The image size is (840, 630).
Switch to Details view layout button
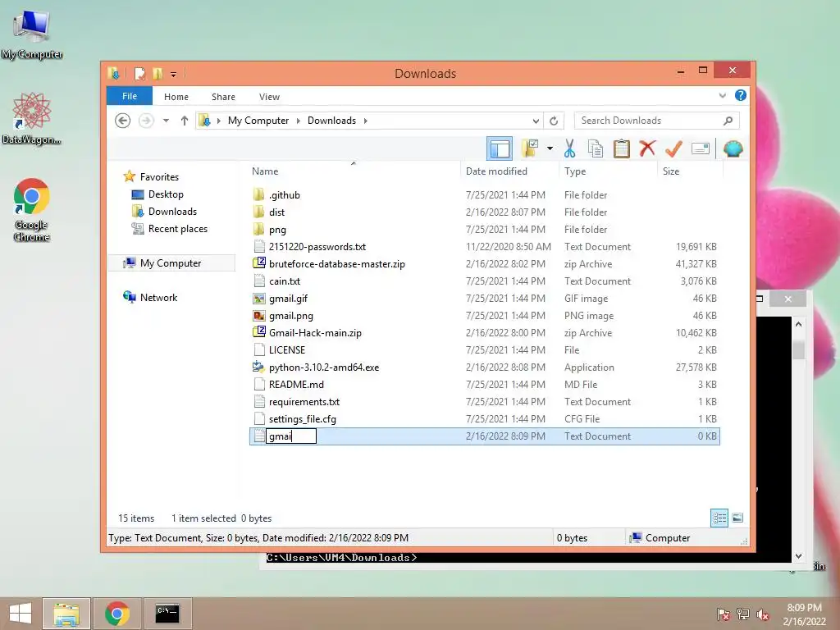(x=719, y=518)
